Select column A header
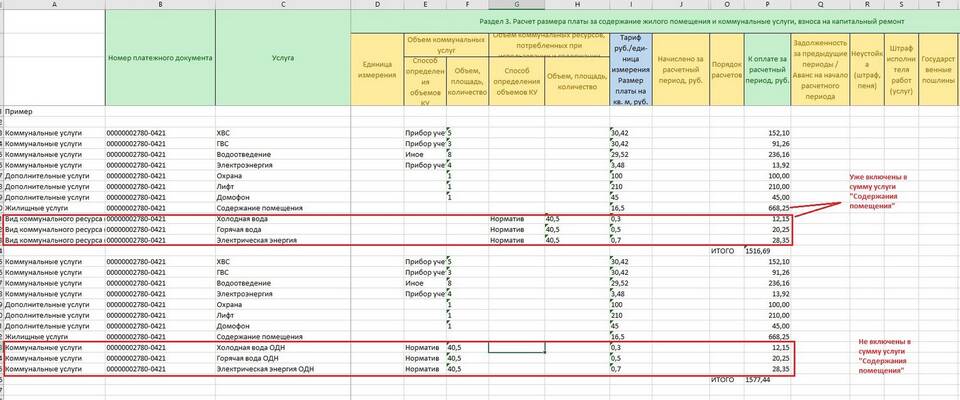Viewport: 960px width, 400px height. coord(54,5)
